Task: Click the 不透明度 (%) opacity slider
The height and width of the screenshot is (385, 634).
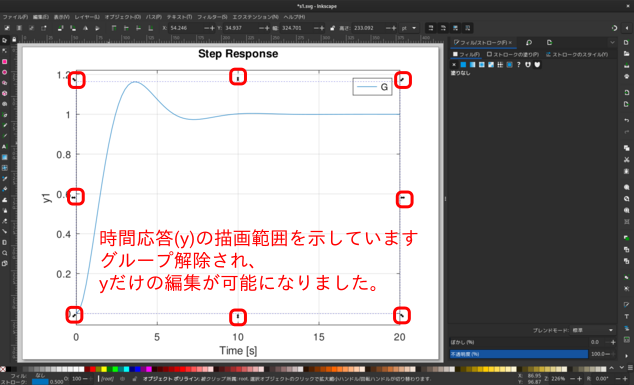Action: [519, 354]
